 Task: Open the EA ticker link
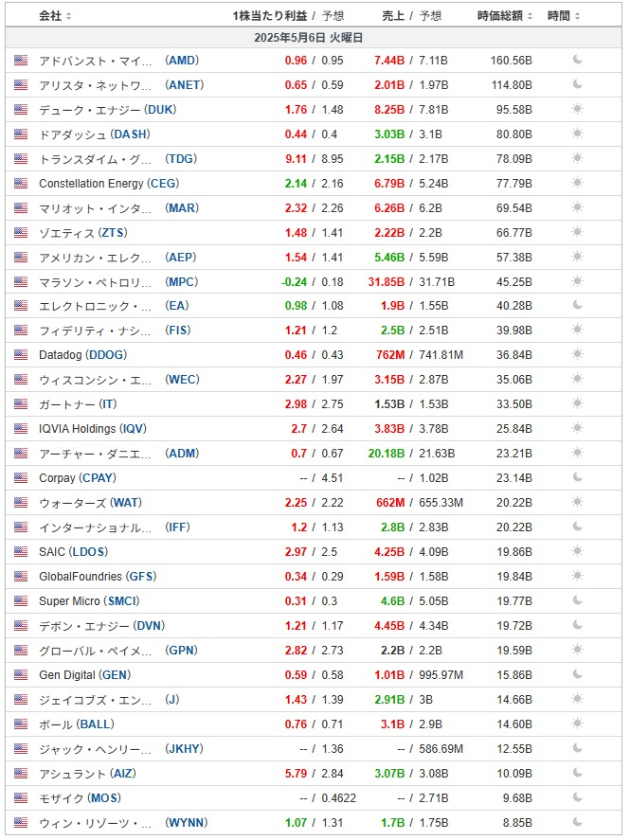click(x=177, y=306)
